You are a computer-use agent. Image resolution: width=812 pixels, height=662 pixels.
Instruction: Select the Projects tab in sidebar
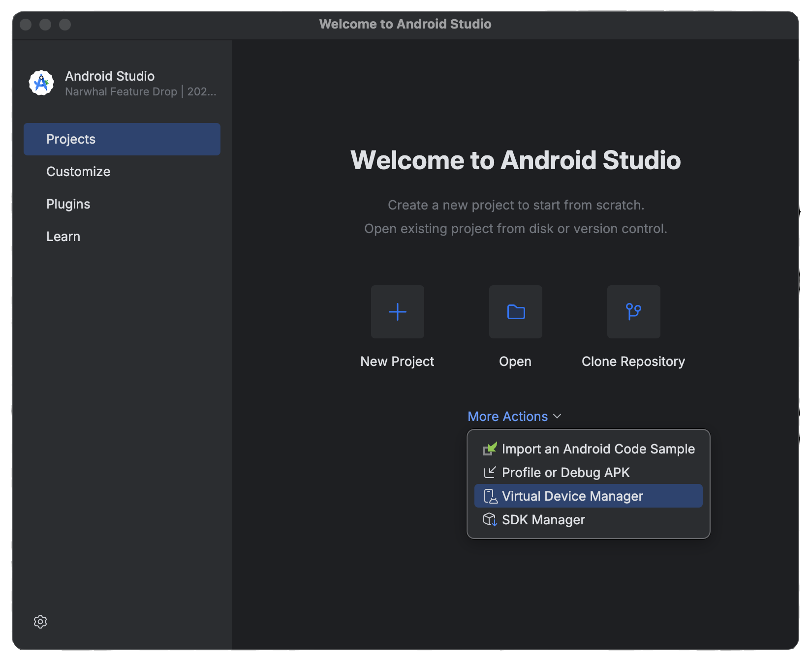122,139
